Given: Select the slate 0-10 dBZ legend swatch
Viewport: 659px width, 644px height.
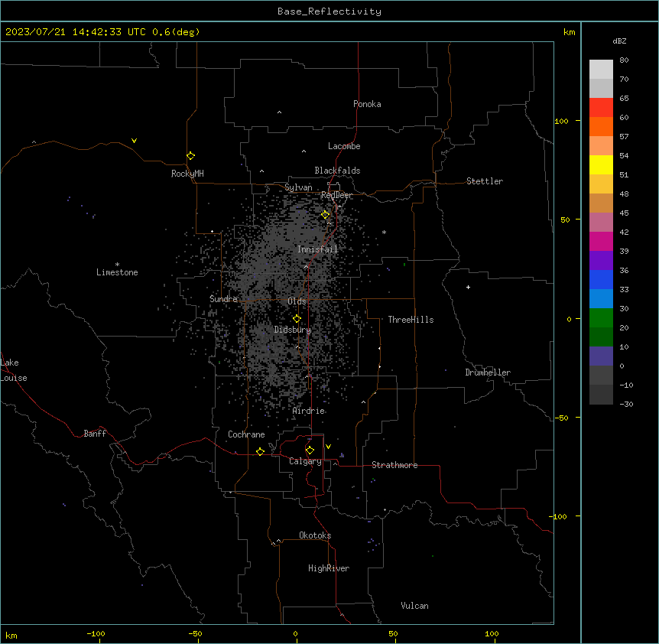Looking at the screenshot, I should 601,356.
